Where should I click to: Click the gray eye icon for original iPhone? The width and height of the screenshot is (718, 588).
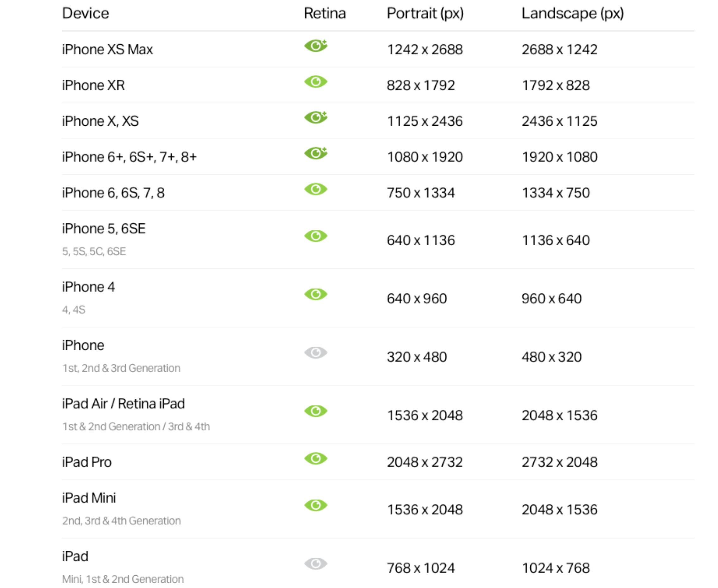click(x=315, y=353)
